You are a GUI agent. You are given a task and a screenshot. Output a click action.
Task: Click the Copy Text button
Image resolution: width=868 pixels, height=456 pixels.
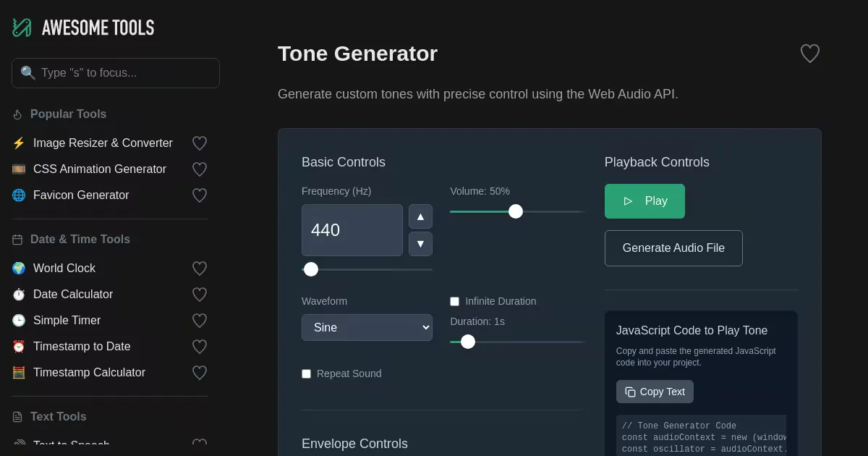coord(655,392)
